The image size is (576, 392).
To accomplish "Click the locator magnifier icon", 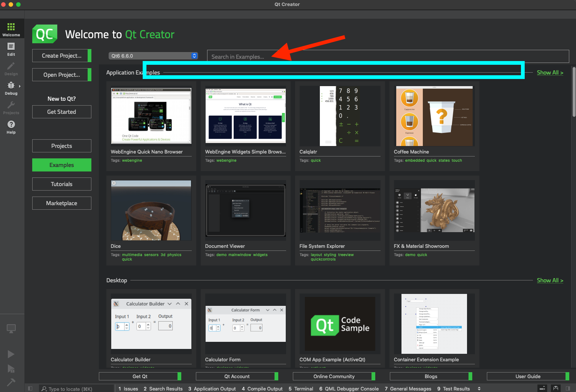I will (x=44, y=389).
